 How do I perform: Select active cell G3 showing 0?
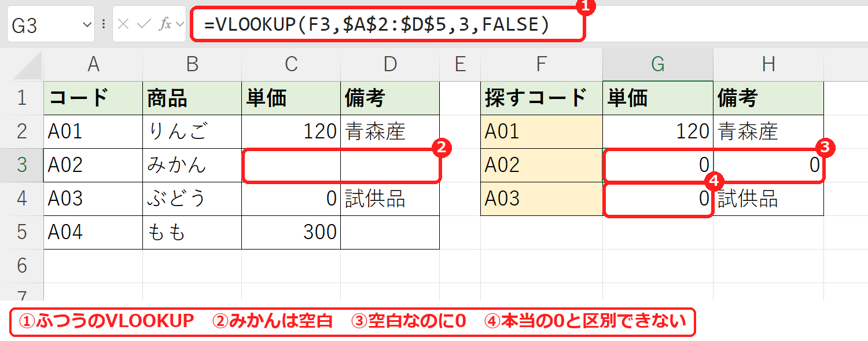(658, 165)
